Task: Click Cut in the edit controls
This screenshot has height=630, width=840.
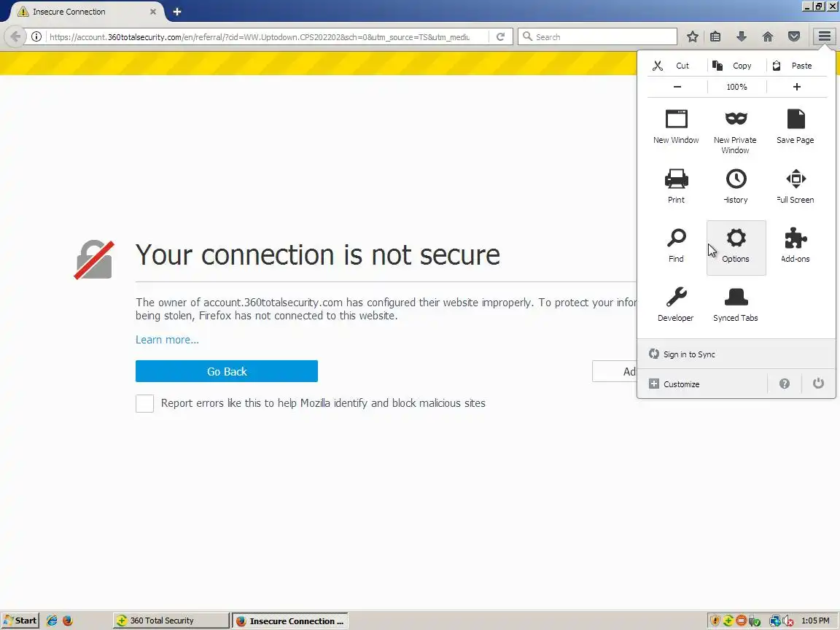Action: [677, 66]
